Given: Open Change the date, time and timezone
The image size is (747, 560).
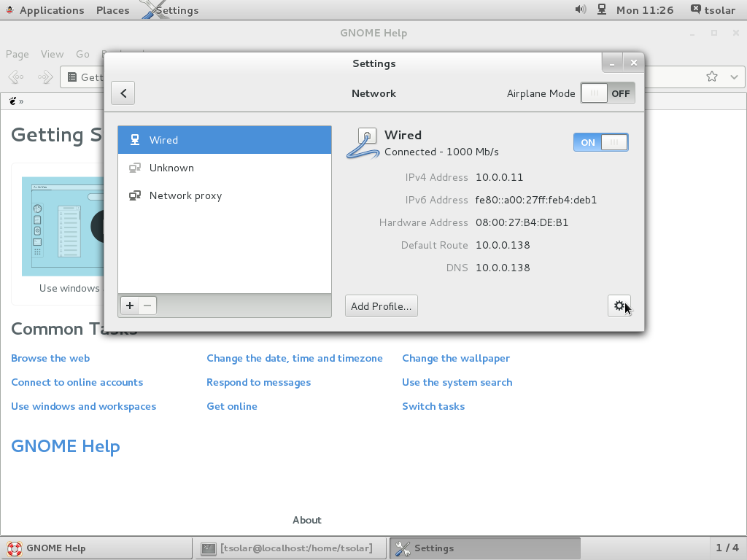Looking at the screenshot, I should point(295,358).
